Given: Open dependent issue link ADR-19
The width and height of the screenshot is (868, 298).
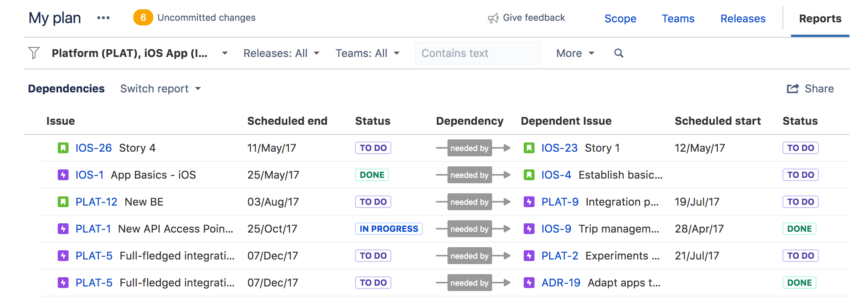Looking at the screenshot, I should click(561, 283).
